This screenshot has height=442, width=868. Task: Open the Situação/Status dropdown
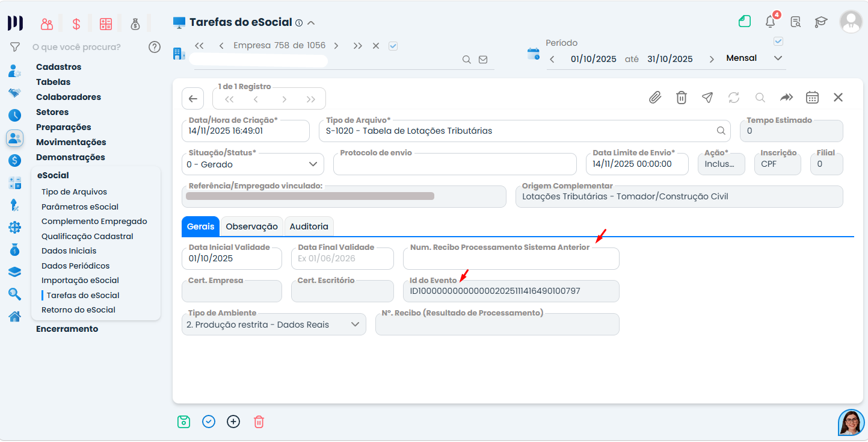coord(253,164)
